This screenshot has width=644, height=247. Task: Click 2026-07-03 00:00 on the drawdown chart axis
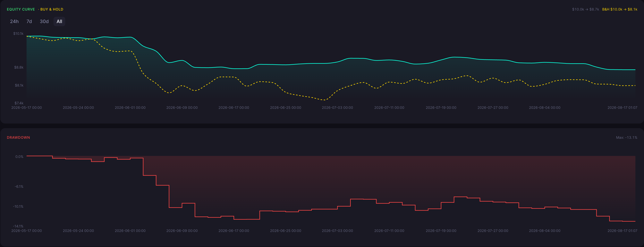(x=337, y=231)
